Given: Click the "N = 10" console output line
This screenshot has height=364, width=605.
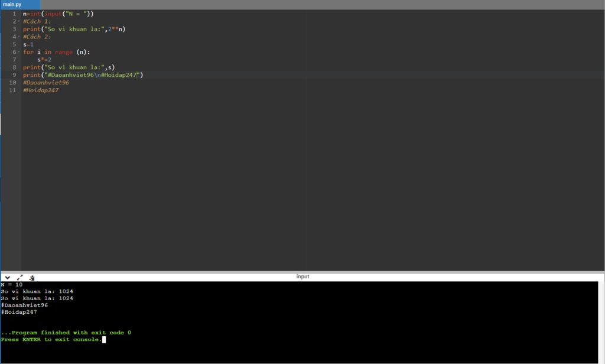Looking at the screenshot, I should click(x=12, y=285).
